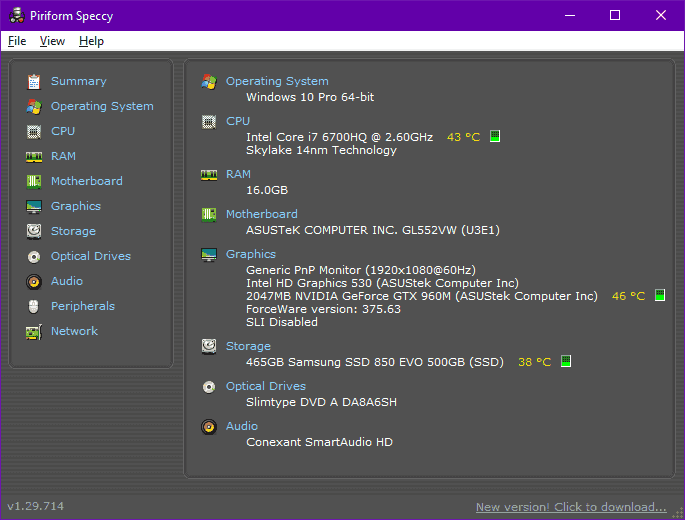Click the Windows flag icon in summary panel
This screenshot has height=520, width=685.
(209, 82)
